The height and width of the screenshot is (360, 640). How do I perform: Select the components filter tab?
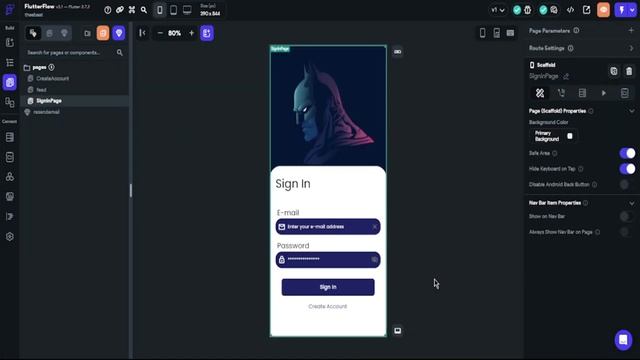(x=64, y=33)
